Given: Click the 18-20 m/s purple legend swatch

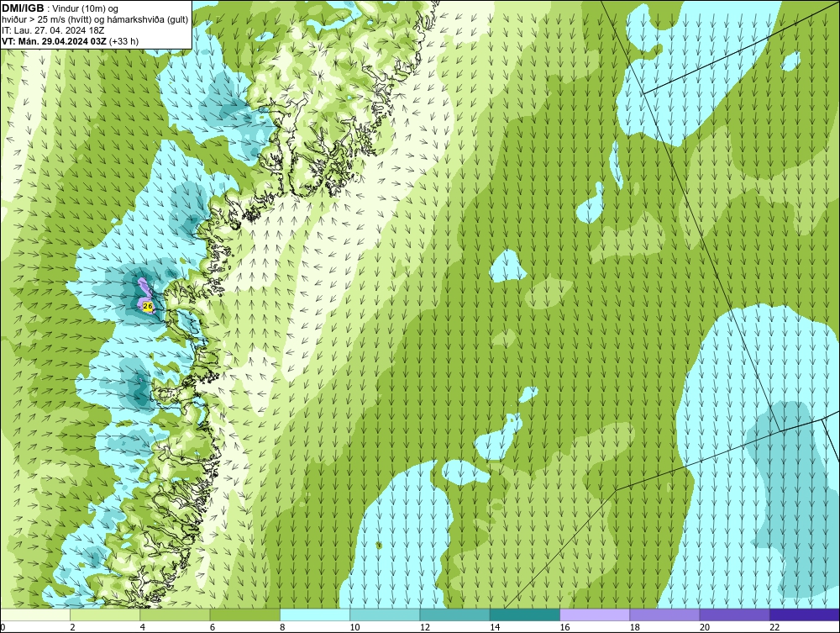Looking at the screenshot, I should 664,615.
